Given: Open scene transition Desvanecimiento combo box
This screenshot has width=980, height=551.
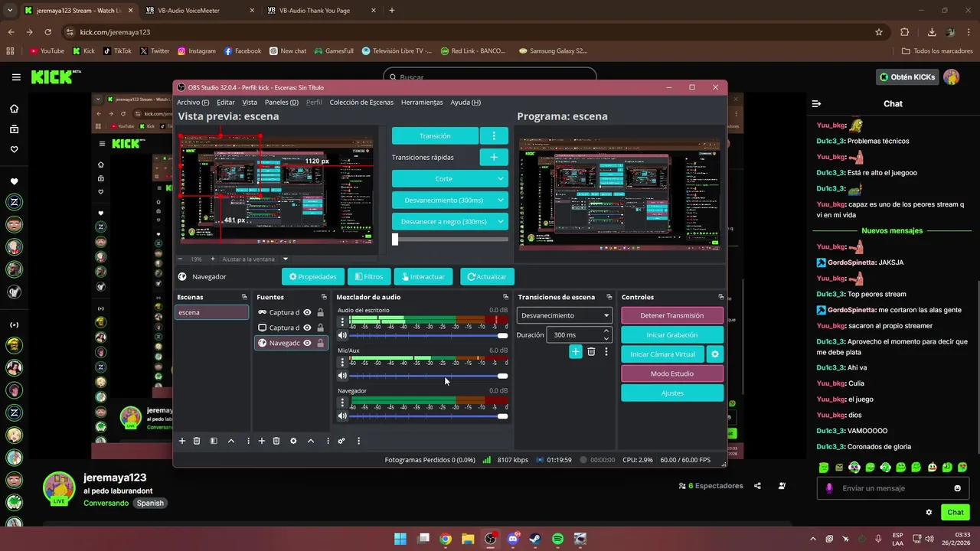Looking at the screenshot, I should tap(565, 315).
